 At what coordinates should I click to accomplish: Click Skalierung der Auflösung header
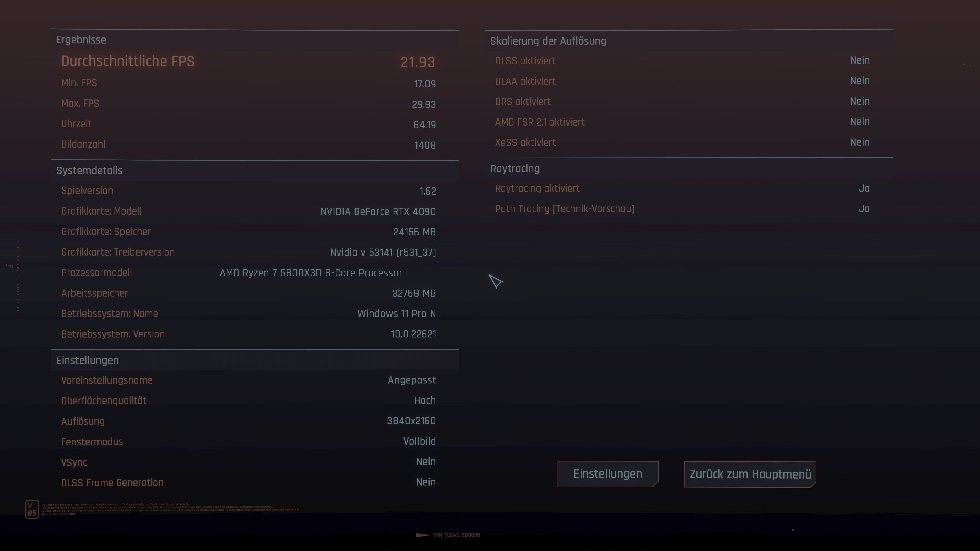click(548, 41)
